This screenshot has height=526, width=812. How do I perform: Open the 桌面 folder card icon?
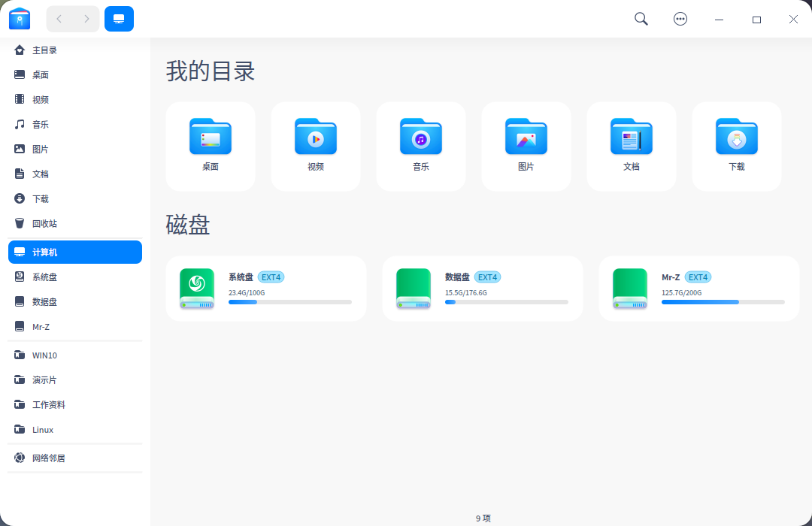[211, 137]
